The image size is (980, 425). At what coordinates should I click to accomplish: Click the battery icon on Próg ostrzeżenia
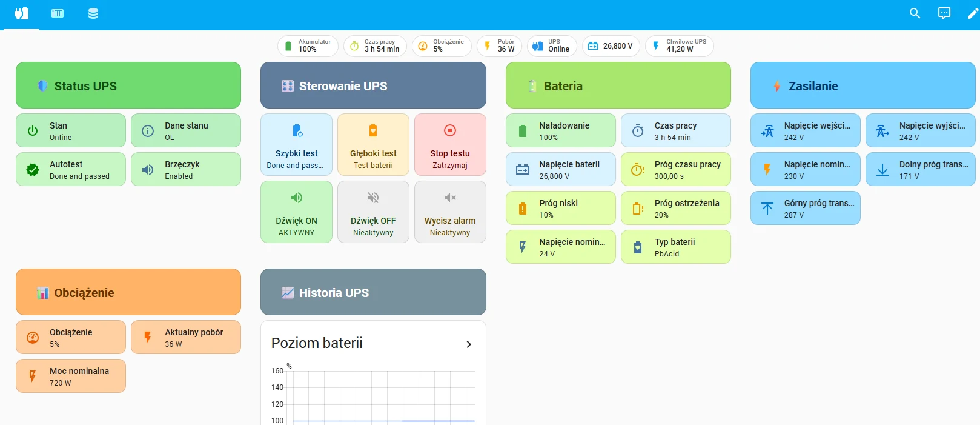(638, 208)
